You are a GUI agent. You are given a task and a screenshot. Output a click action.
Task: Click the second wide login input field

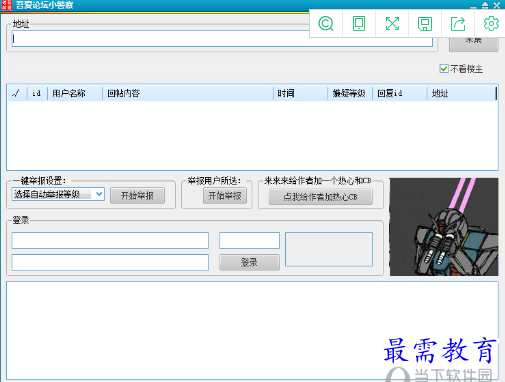click(x=110, y=262)
